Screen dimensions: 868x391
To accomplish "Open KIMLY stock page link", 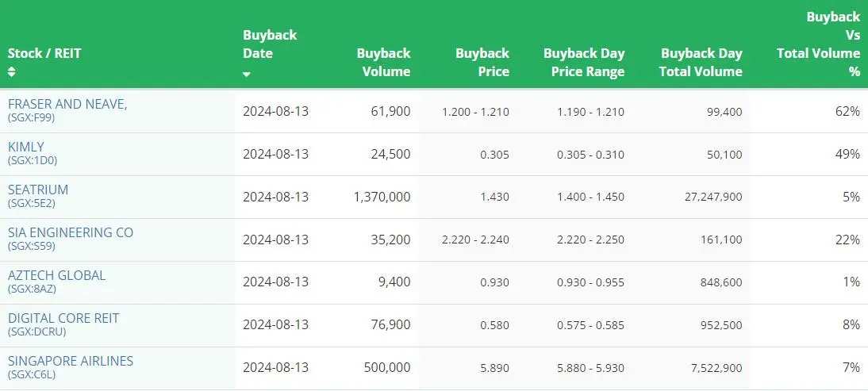I will click(26, 147).
